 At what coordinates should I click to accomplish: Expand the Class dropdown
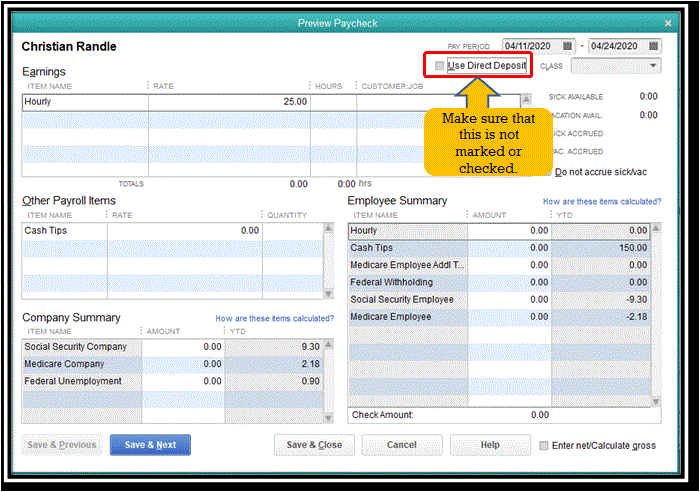coord(653,66)
